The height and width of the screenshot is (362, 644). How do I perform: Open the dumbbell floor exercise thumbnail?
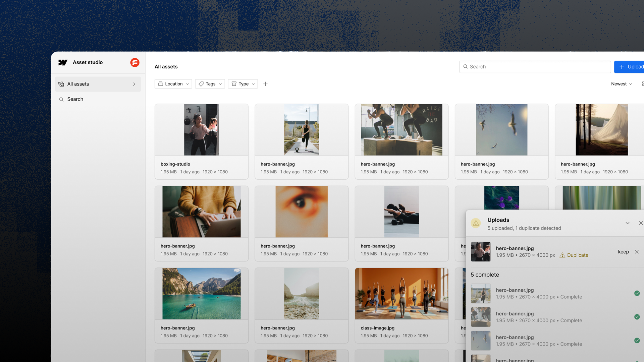(401, 212)
